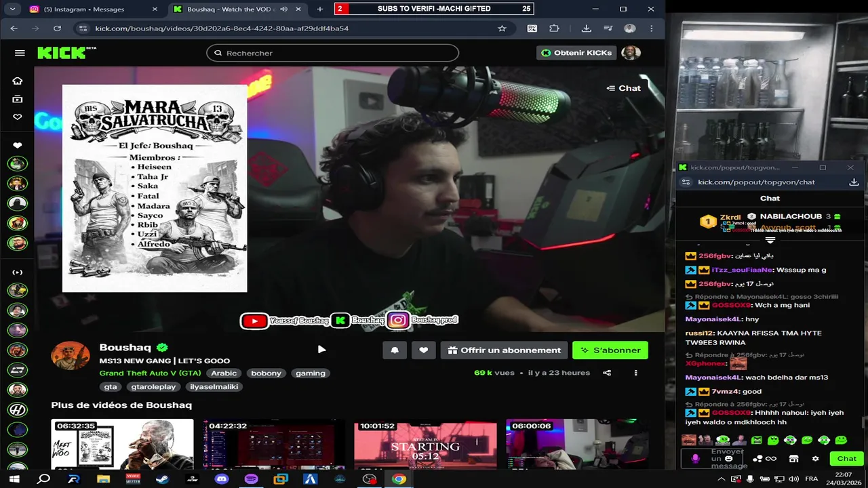
Task: Click the microphone icon in popout chat
Action: [x=695, y=459]
